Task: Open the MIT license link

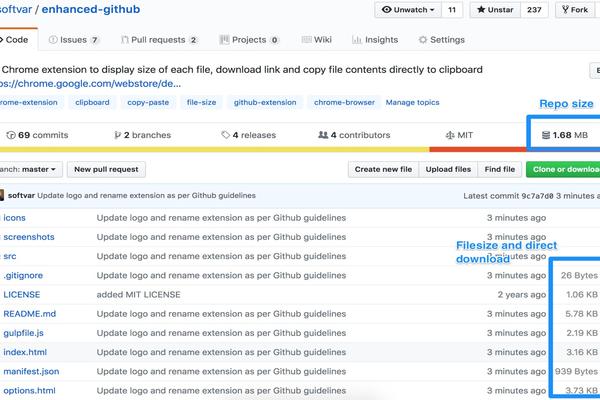Action: tap(459, 135)
